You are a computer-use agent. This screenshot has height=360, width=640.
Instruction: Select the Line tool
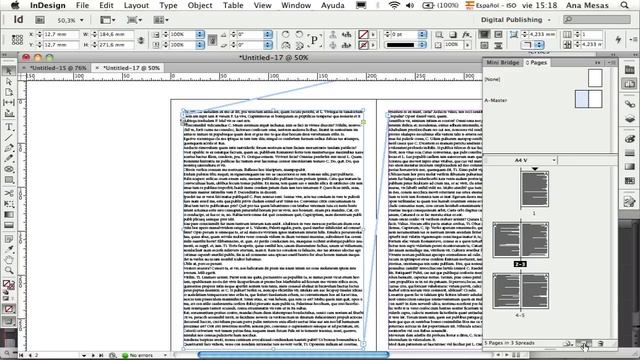coord(9,137)
